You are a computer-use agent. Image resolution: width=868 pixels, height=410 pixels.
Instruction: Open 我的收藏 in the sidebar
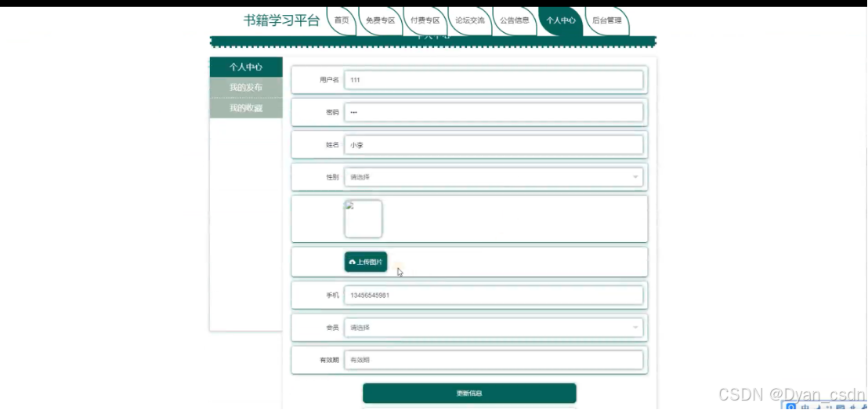[x=246, y=108]
